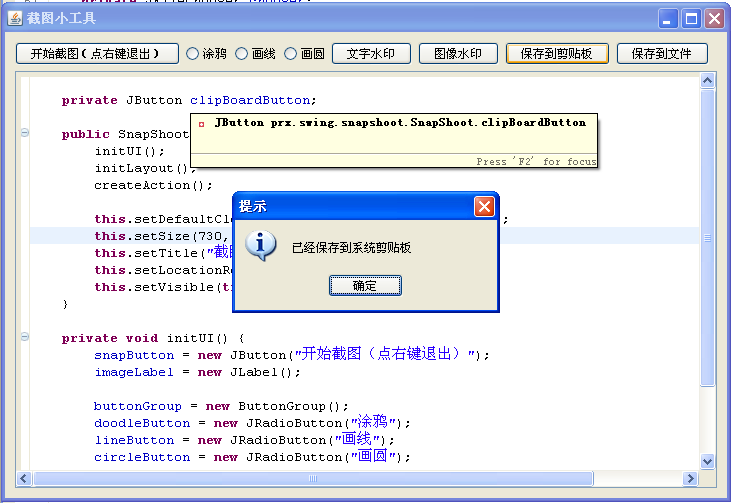This screenshot has width=732, height=503.
Task: Click the 已经保存到系统剪贴板 message text
Action: (352, 248)
